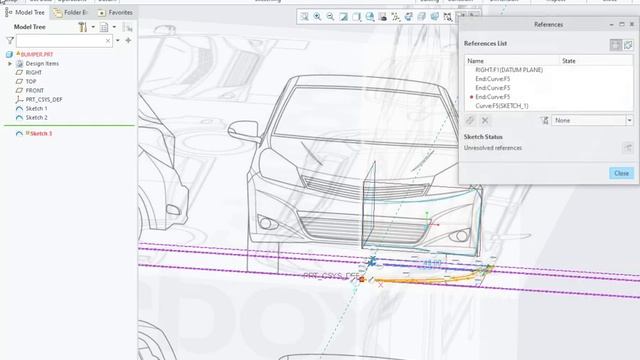Click the rotate arrows icon beside datum filters
Image resolution: width=640 pixels, height=360 pixels.
click(x=409, y=17)
